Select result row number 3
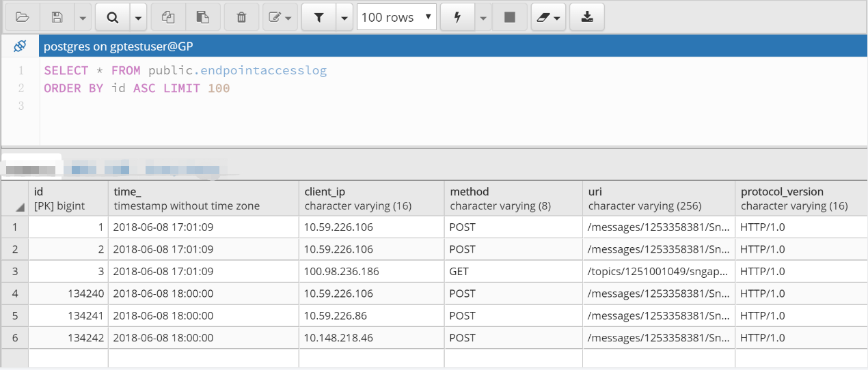This screenshot has height=370, width=868. coord(15,271)
